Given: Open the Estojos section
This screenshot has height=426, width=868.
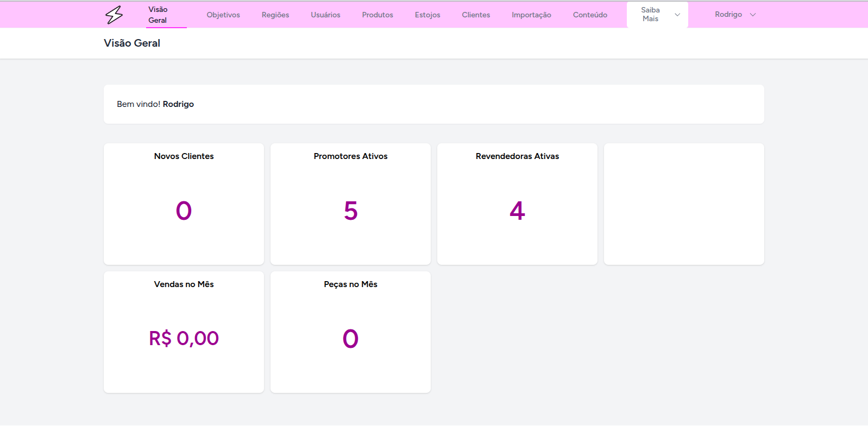Looking at the screenshot, I should click(427, 15).
